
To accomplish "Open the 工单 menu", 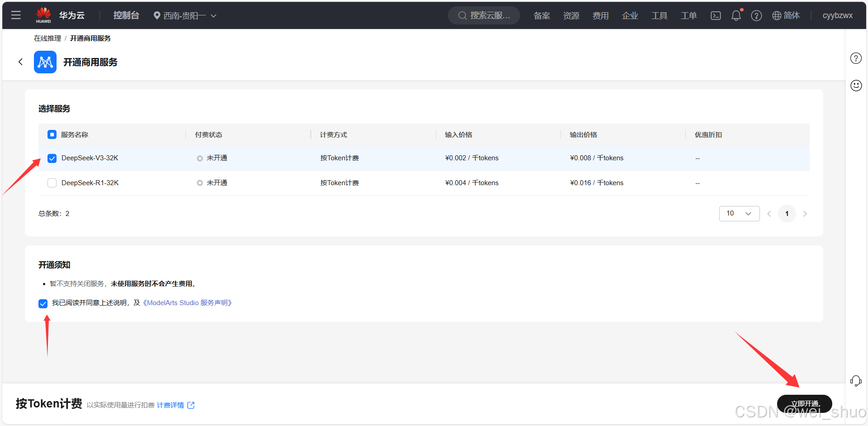I will click(688, 15).
